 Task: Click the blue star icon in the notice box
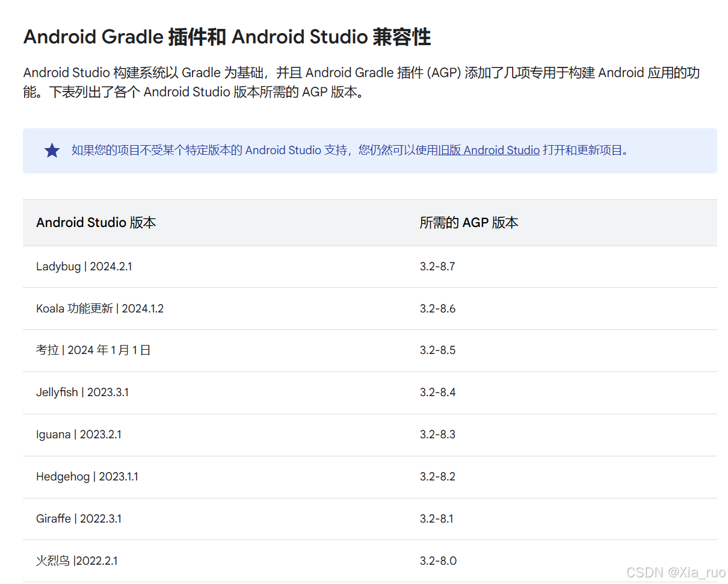tap(52, 151)
